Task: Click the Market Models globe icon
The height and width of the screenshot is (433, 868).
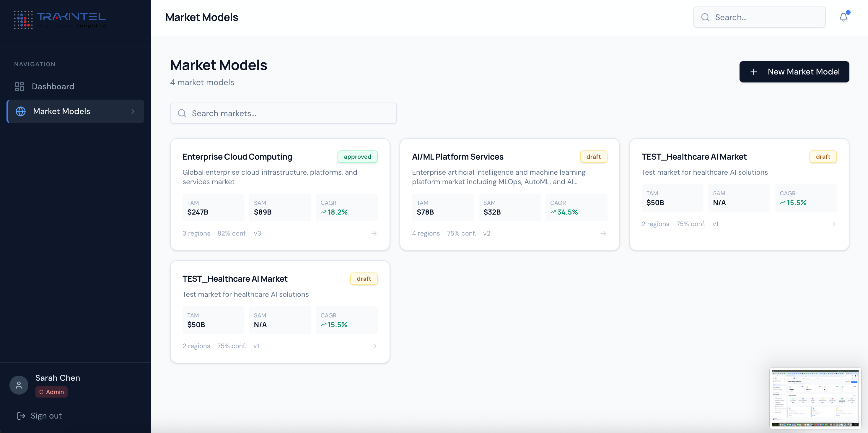Action: [21, 111]
